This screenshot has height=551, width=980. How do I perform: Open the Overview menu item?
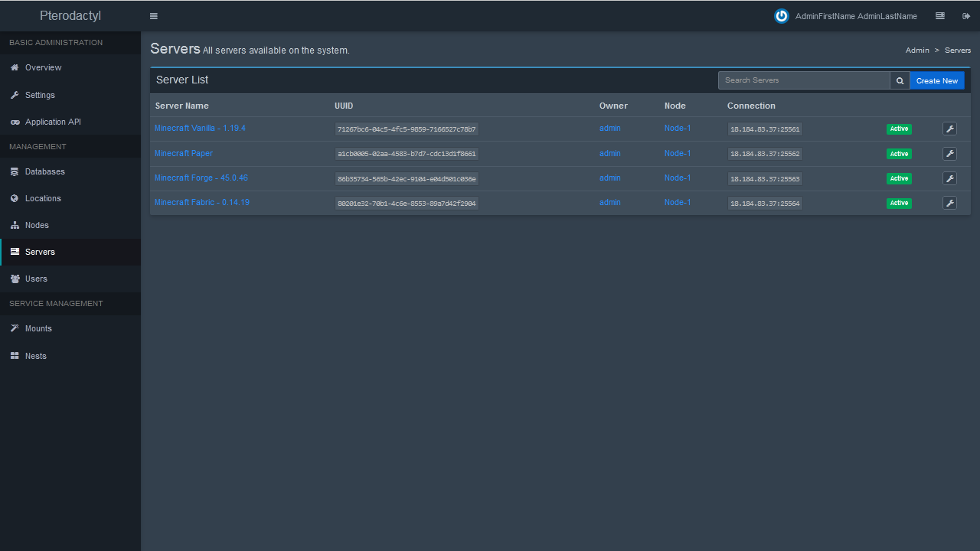[70, 67]
